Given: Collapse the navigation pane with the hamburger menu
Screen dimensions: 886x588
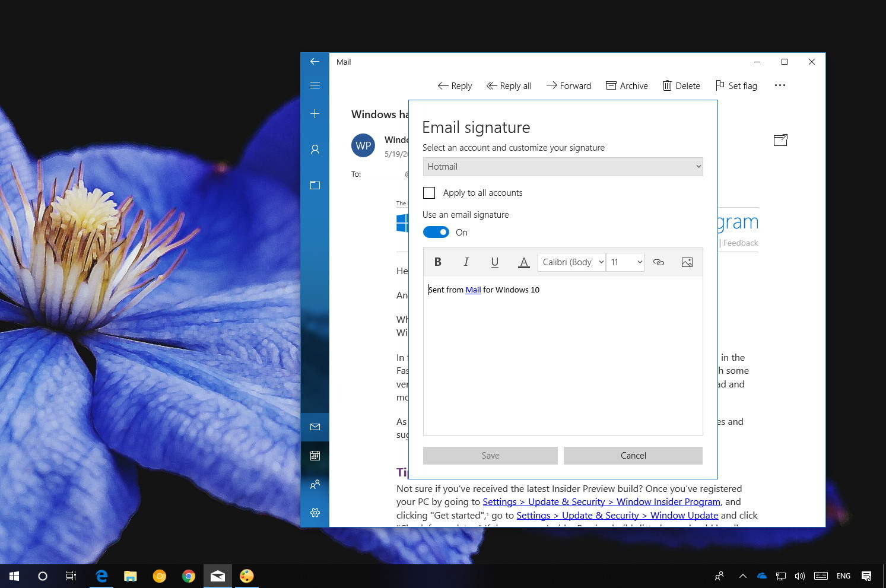Looking at the screenshot, I should 315,85.
